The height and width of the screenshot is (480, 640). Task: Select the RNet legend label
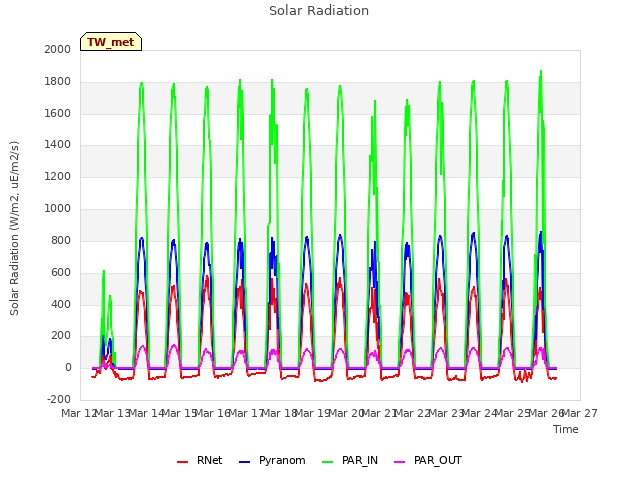[209, 460]
